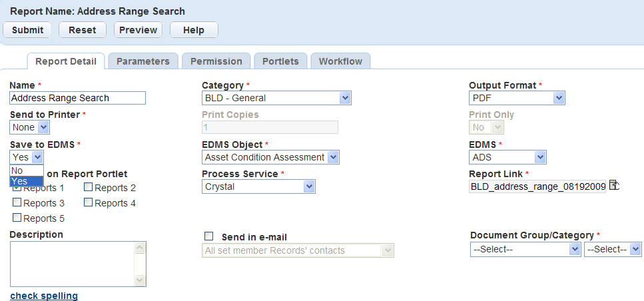The width and height of the screenshot is (644, 301).
Task: Switch to the Parameters tab
Action: click(x=143, y=61)
